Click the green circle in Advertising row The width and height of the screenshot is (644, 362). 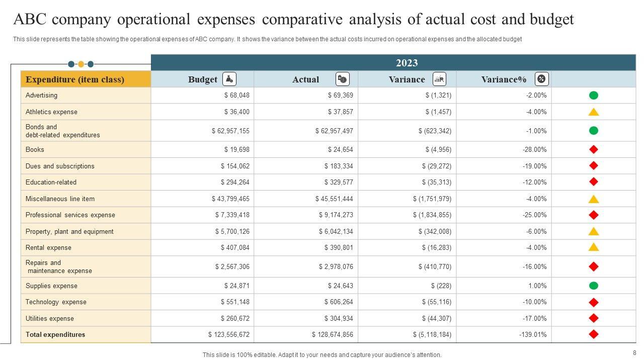point(594,96)
